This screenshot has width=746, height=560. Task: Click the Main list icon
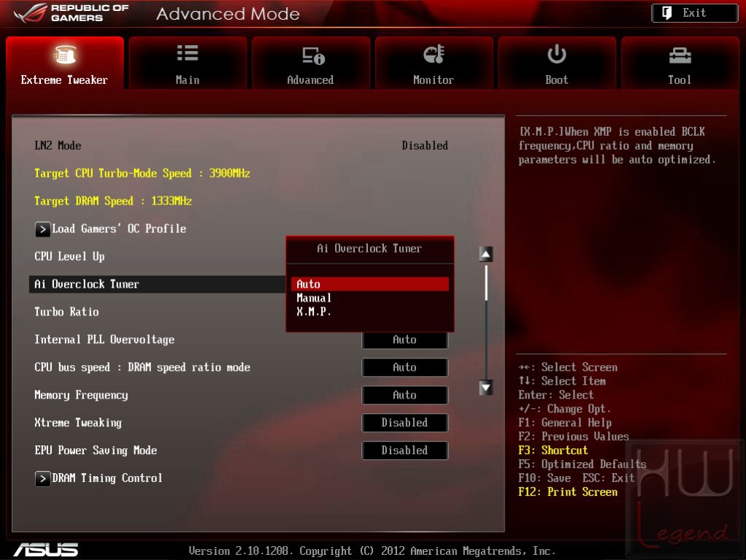point(188,53)
